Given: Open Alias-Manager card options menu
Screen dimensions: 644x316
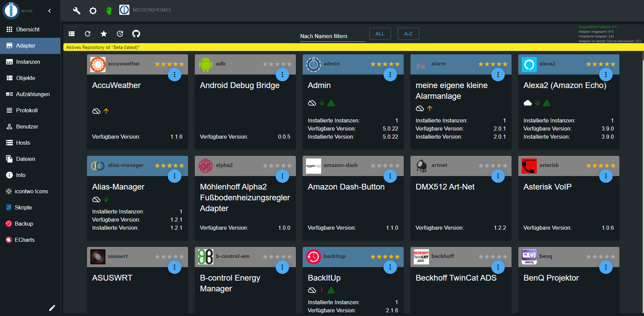Looking at the screenshot, I should 175,176.
